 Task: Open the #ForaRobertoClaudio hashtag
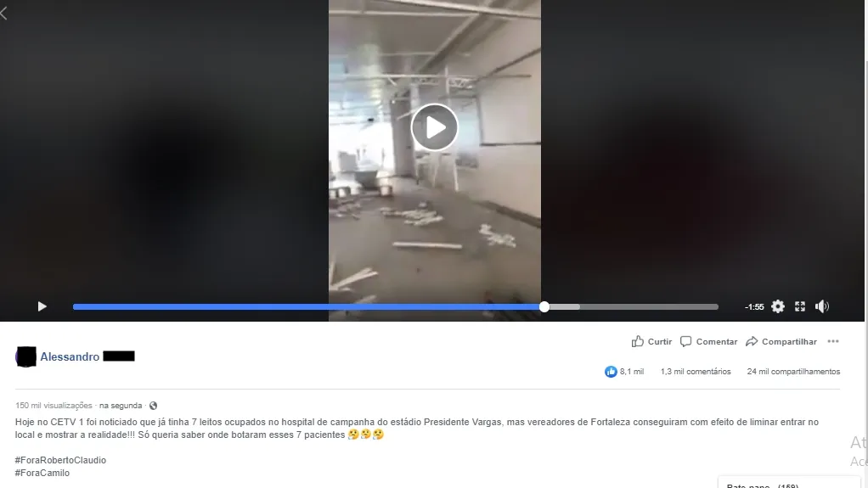(x=60, y=460)
